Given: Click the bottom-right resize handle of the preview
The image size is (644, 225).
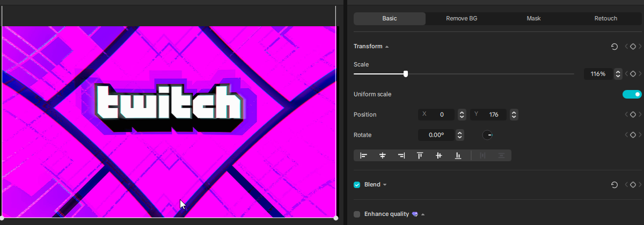Looking at the screenshot, I should click(x=336, y=218).
